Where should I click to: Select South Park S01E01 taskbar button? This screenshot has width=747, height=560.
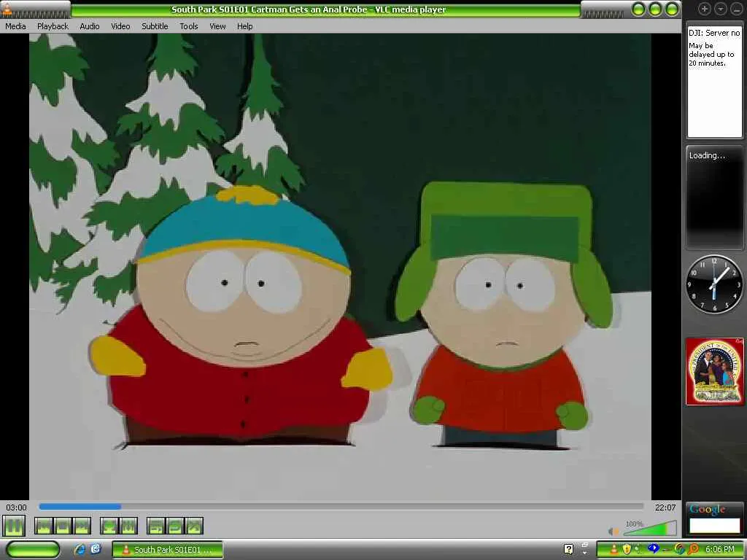click(x=167, y=550)
